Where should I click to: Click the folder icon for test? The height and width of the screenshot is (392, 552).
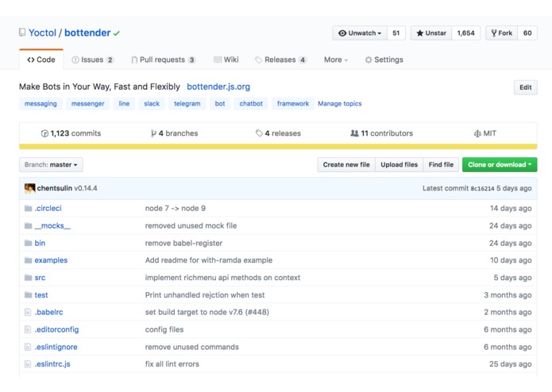point(28,295)
